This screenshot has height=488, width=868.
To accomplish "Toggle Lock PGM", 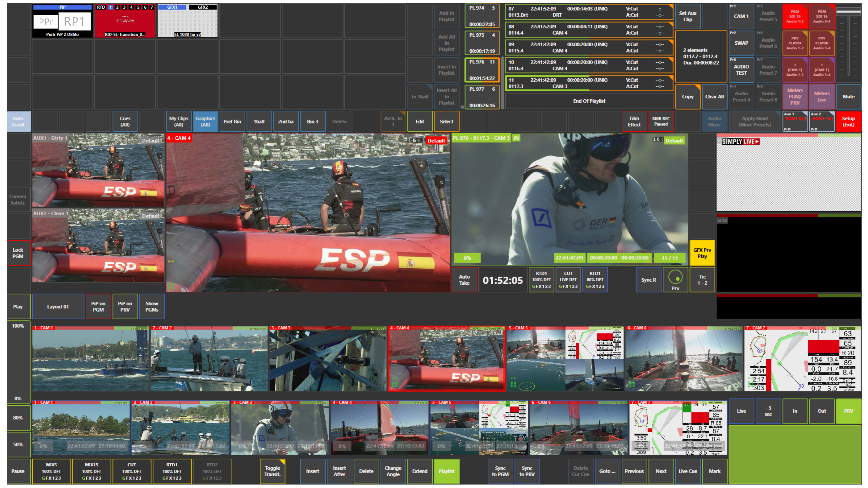I will pyautogui.click(x=18, y=253).
